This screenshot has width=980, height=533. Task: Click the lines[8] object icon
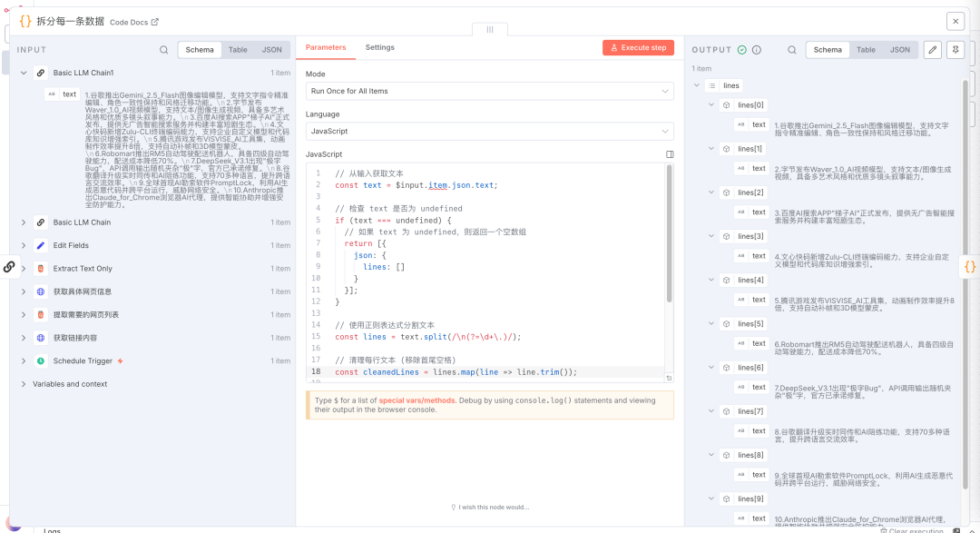point(726,456)
